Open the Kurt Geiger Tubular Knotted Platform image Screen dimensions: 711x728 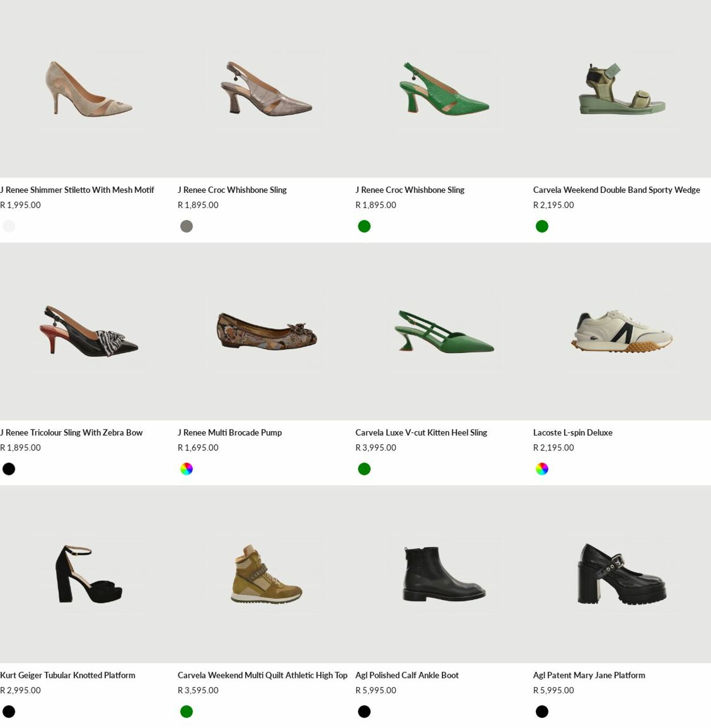89,574
